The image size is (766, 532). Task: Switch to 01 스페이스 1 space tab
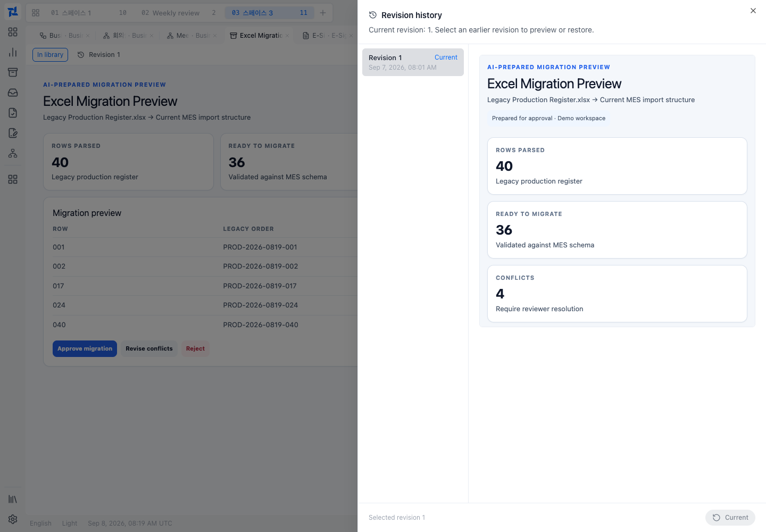pos(89,13)
